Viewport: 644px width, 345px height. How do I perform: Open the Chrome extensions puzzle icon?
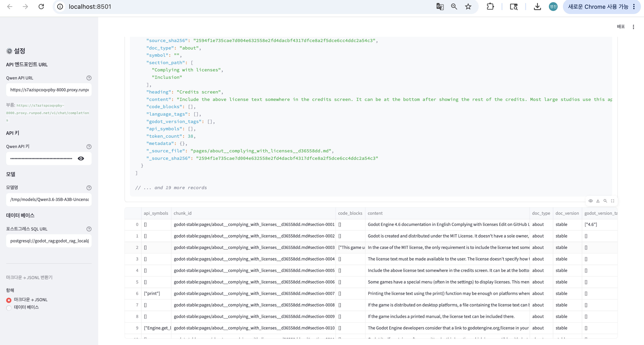point(490,7)
